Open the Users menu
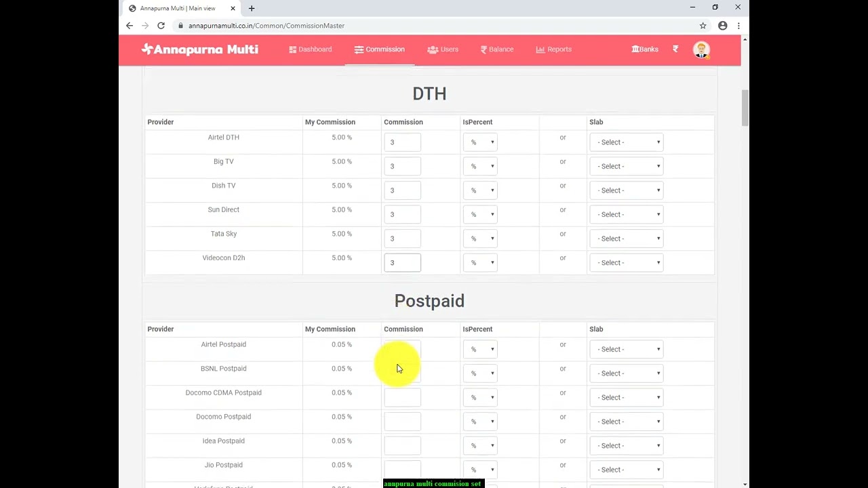The height and width of the screenshot is (488, 868). [x=443, y=49]
